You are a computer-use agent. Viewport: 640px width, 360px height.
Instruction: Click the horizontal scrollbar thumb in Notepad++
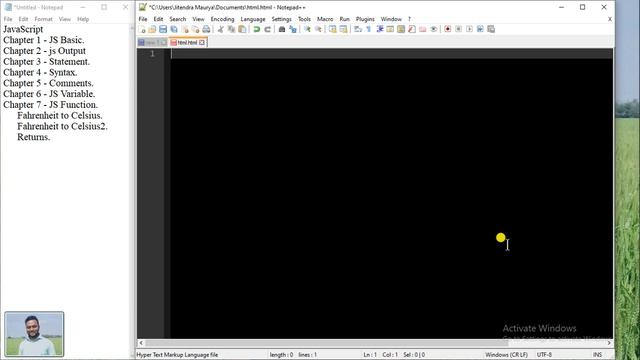tap(327, 343)
